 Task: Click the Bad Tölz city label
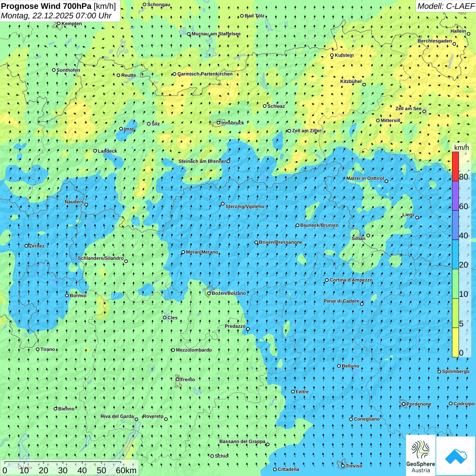[x=254, y=16]
